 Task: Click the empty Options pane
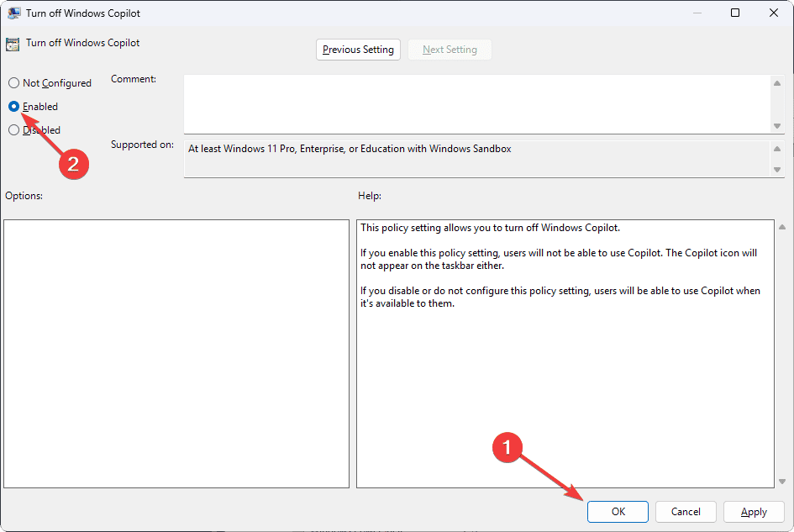pyautogui.click(x=176, y=354)
